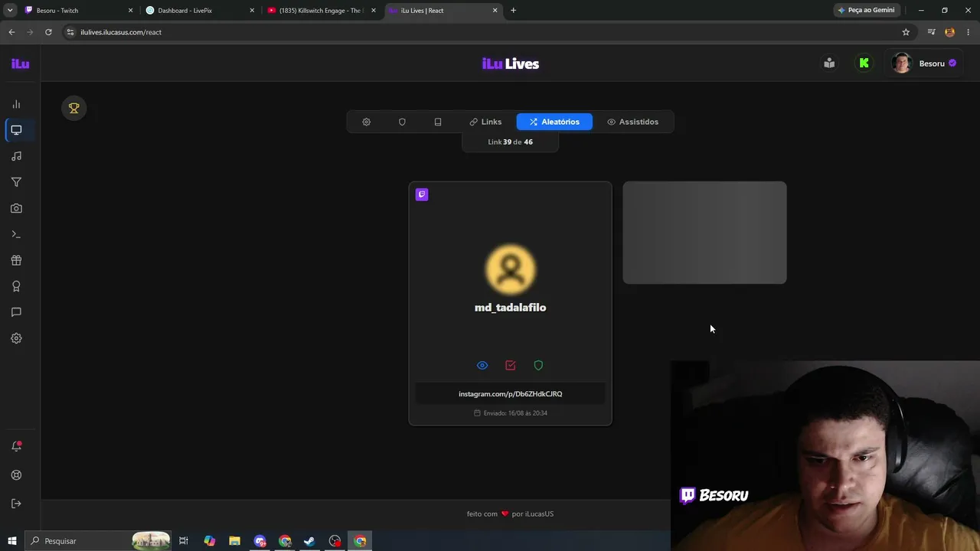Switch to the Aleatórios tab
Image resolution: width=980 pixels, height=551 pixels.
tap(554, 122)
